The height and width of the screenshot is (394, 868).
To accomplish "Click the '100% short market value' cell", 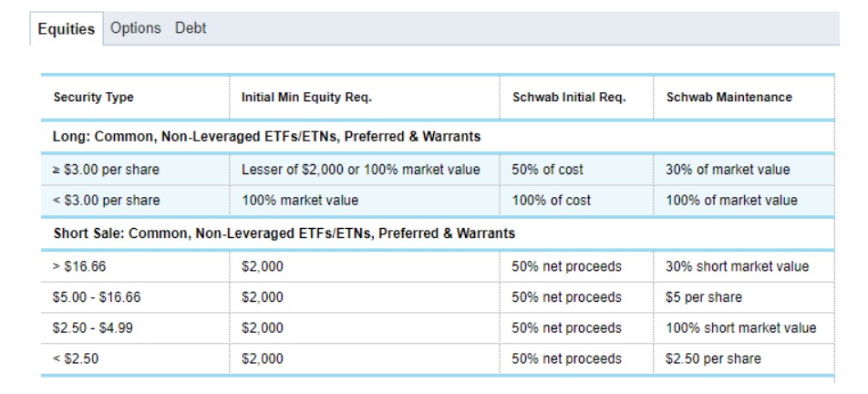I will pos(741,327).
